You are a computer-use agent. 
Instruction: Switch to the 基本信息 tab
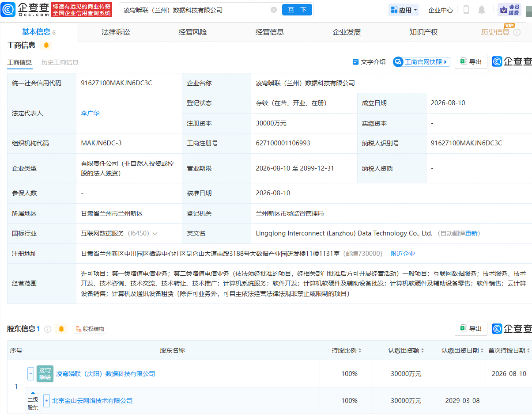[38, 32]
